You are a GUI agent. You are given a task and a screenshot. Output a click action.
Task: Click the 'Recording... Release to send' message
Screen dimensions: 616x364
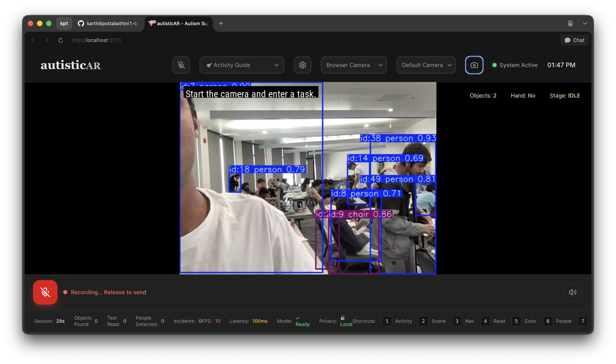108,292
